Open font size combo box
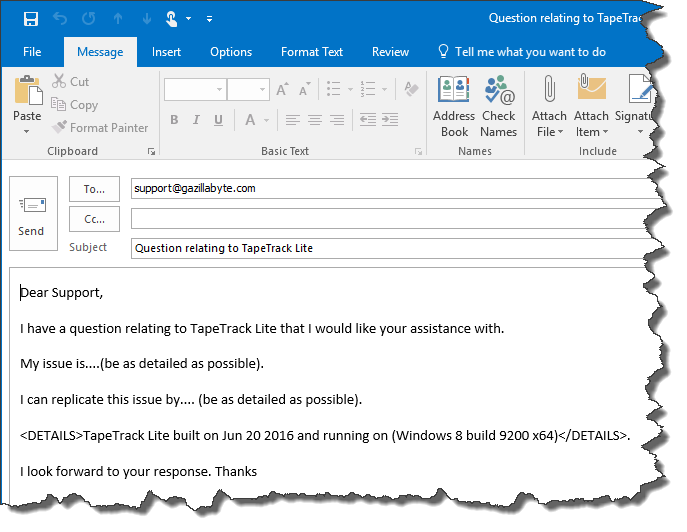 [248, 89]
